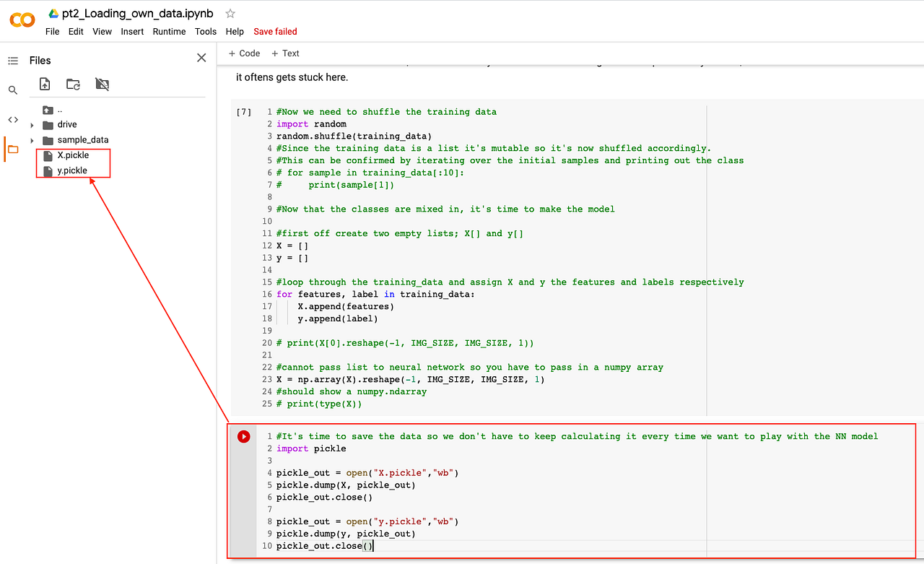
Task: Run the pickle-saving code cell
Action: (x=244, y=436)
